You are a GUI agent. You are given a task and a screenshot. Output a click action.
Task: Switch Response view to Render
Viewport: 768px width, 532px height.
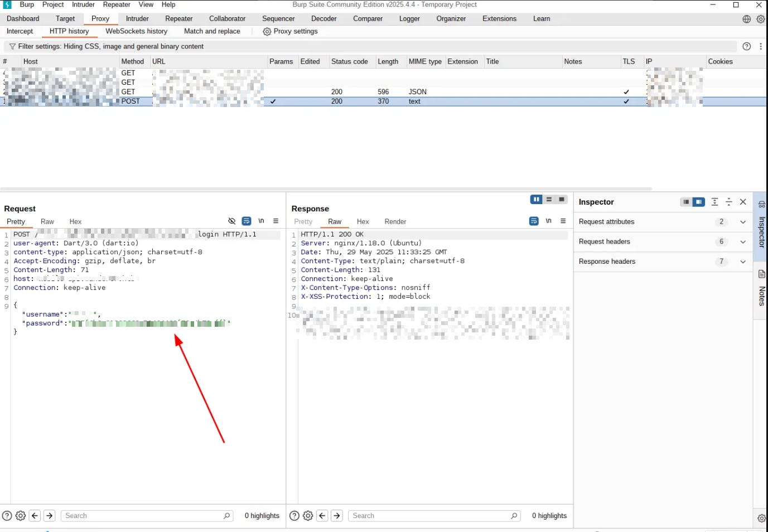pyautogui.click(x=395, y=222)
